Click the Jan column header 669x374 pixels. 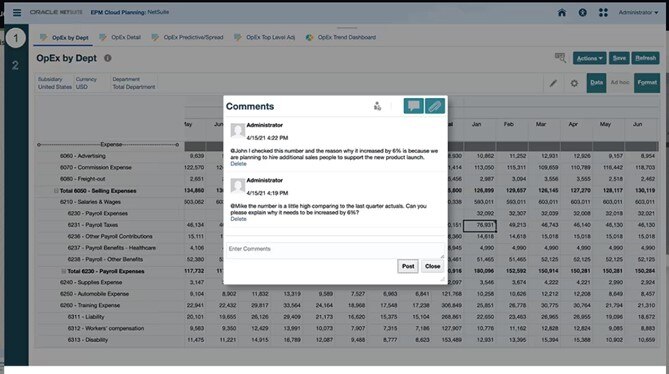(x=477, y=124)
